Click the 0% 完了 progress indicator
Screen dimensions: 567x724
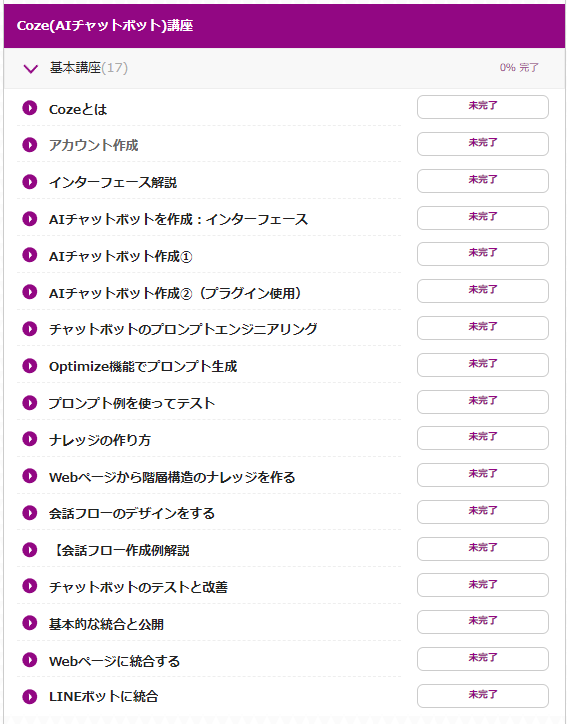point(519,67)
